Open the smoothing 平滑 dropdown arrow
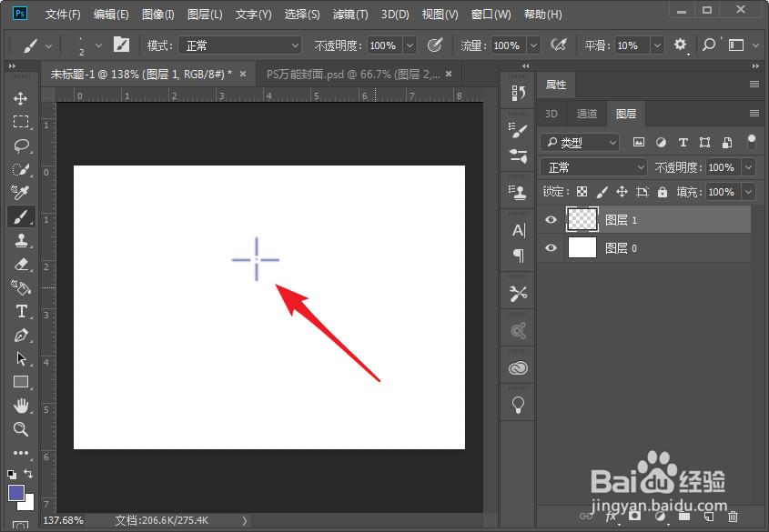The height and width of the screenshot is (532, 769). point(657,45)
